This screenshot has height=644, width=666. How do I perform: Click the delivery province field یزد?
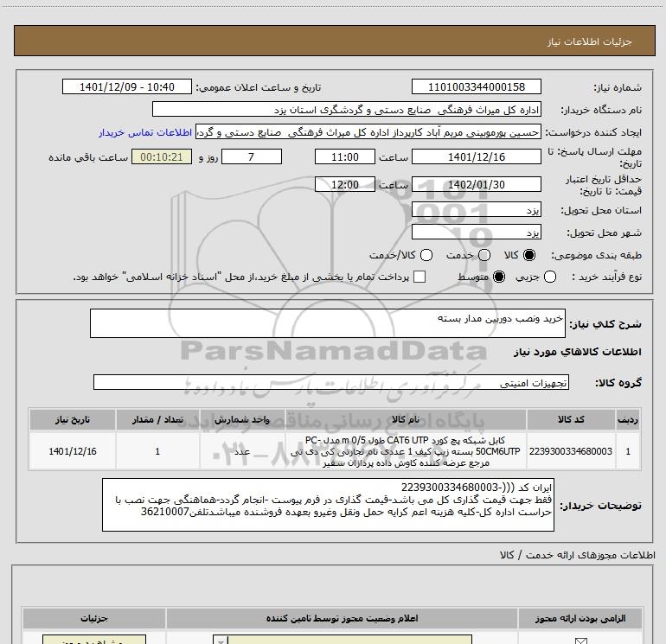[476, 210]
